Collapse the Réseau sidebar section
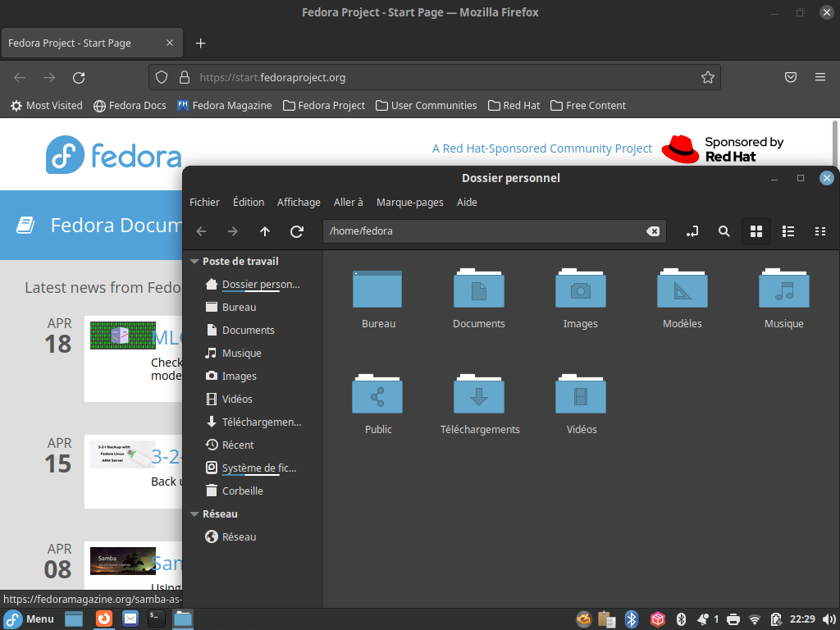 [x=194, y=514]
